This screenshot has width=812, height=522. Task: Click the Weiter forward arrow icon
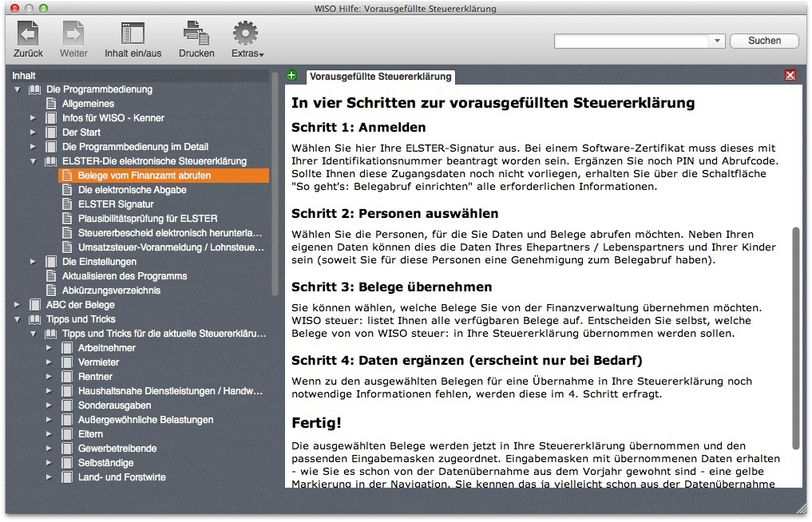73,34
